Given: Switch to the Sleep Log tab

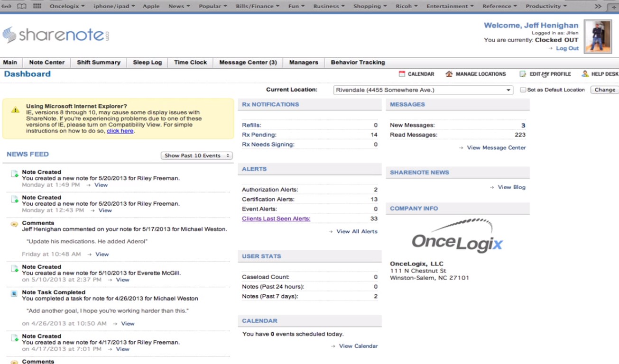Looking at the screenshot, I should (148, 62).
